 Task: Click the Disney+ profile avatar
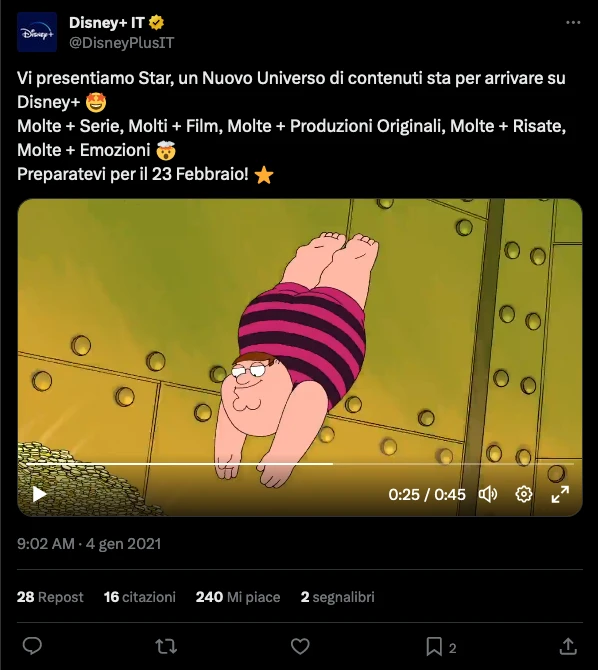(37, 32)
